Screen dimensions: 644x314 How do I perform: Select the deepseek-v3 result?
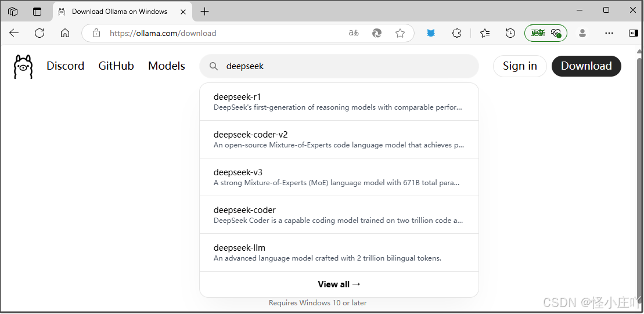coord(339,178)
